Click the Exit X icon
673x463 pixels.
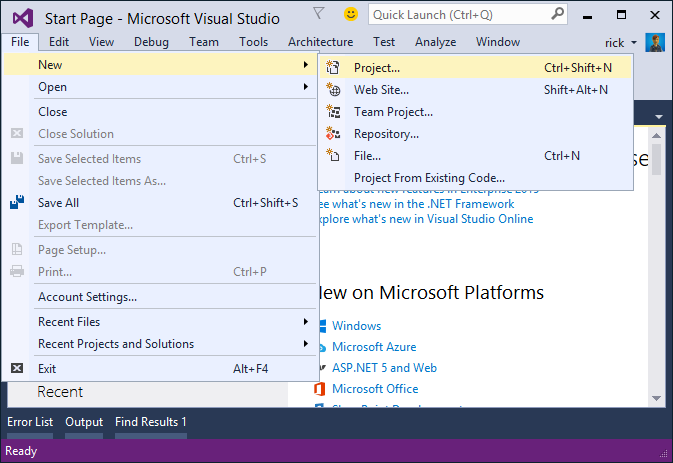[x=17, y=368]
